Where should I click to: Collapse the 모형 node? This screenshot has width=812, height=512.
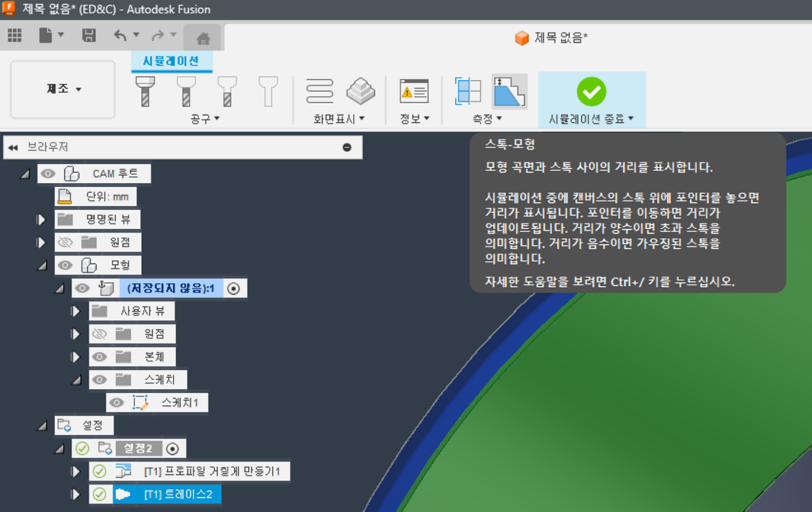pyautogui.click(x=42, y=266)
